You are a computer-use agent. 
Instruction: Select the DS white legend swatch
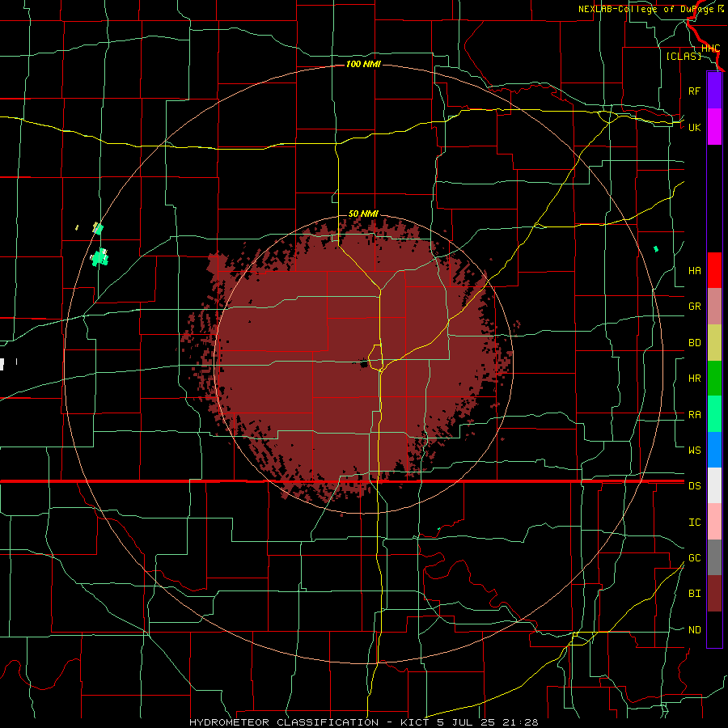[714, 485]
